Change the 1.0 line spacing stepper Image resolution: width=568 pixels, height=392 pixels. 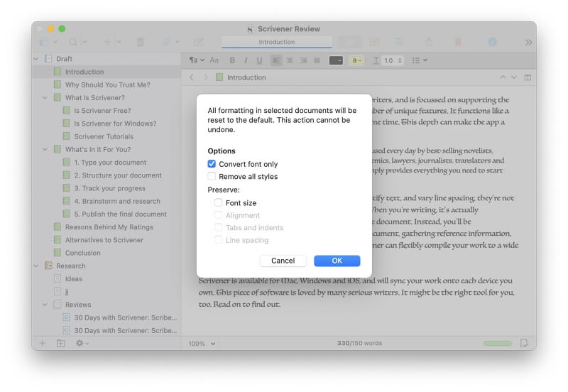[x=400, y=60]
